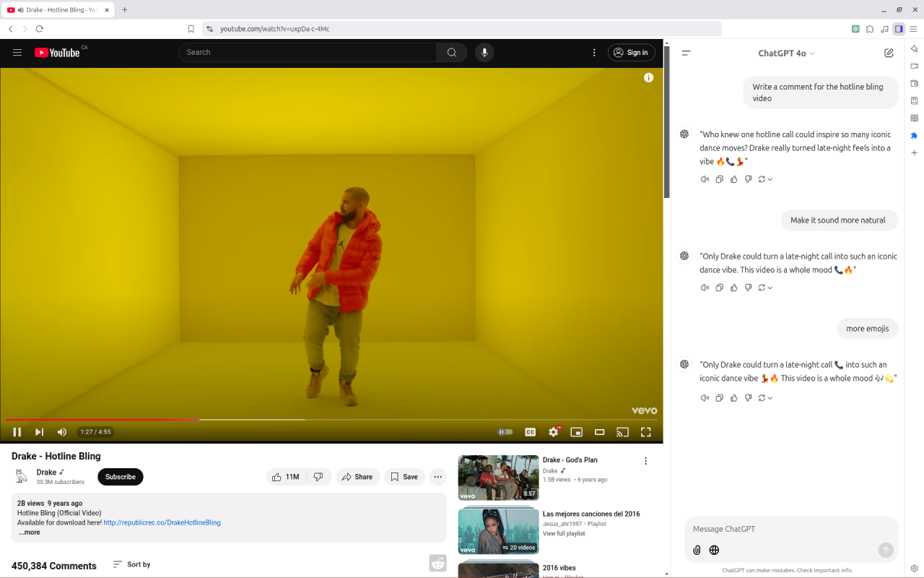Viewport: 924px width, 578px height.
Task: Open the miniplayer
Action: [576, 431]
